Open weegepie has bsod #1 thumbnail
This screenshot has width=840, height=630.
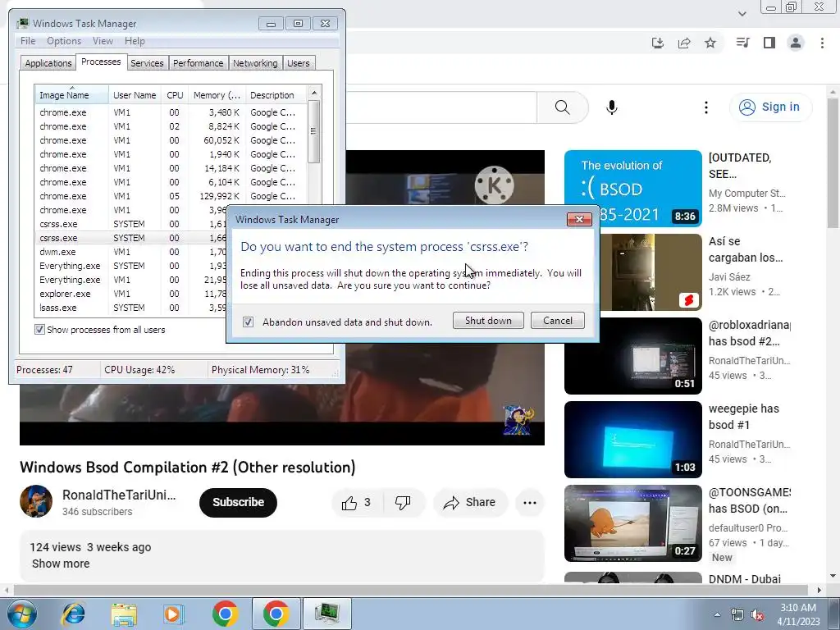pos(632,440)
